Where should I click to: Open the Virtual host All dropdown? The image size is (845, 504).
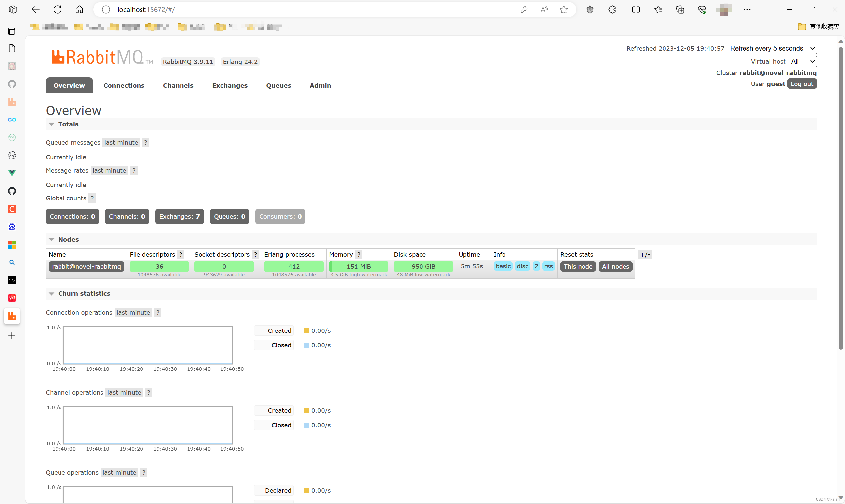[x=802, y=61]
